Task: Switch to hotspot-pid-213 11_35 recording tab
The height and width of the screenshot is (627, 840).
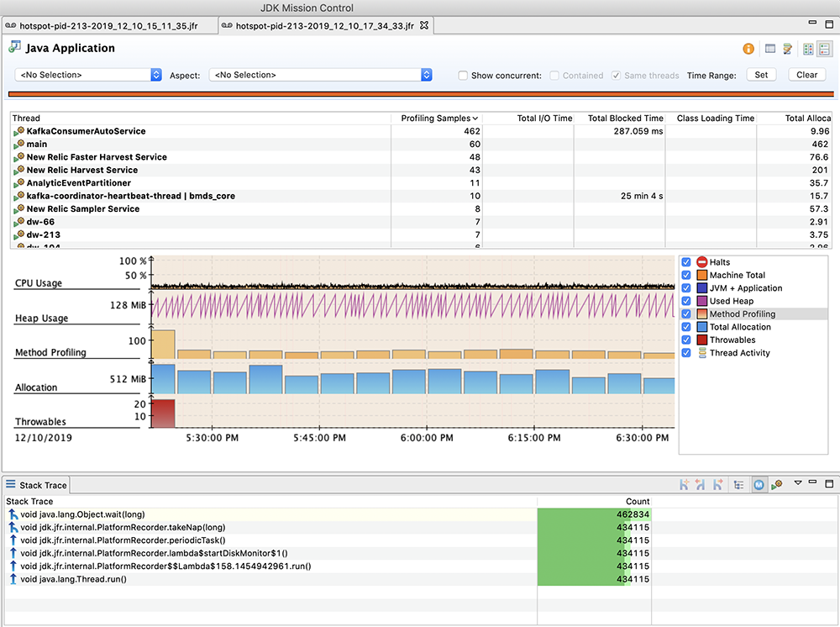Action: click(109, 25)
